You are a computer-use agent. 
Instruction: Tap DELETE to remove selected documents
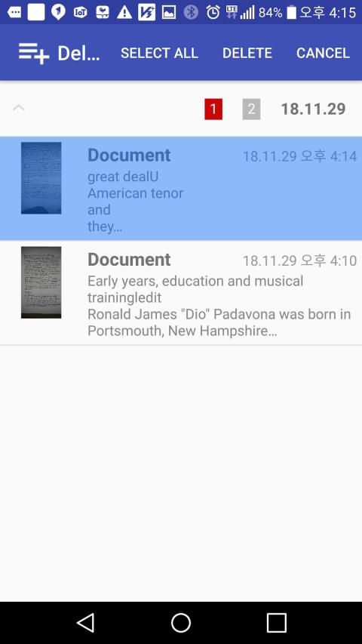click(x=247, y=53)
